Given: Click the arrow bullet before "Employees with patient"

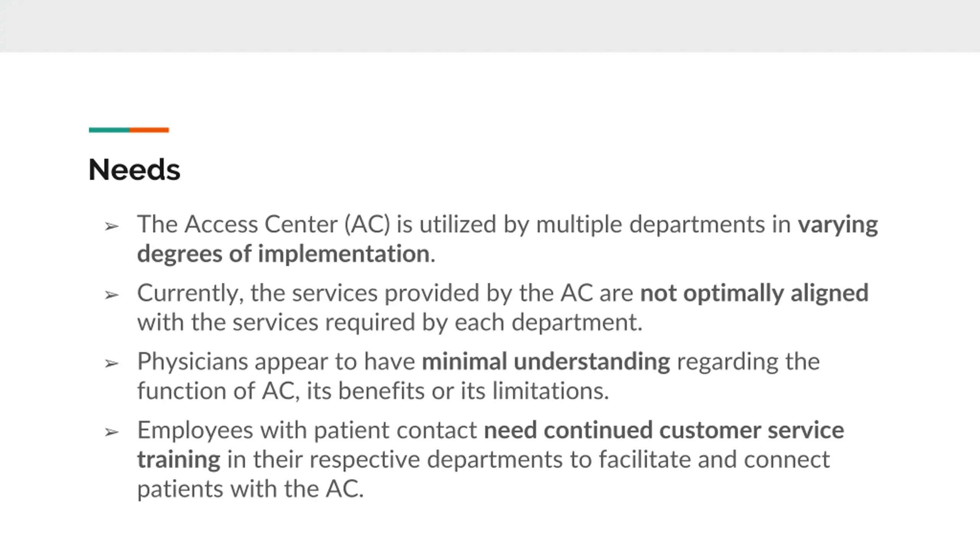Looking at the screenshot, I should point(111,432).
